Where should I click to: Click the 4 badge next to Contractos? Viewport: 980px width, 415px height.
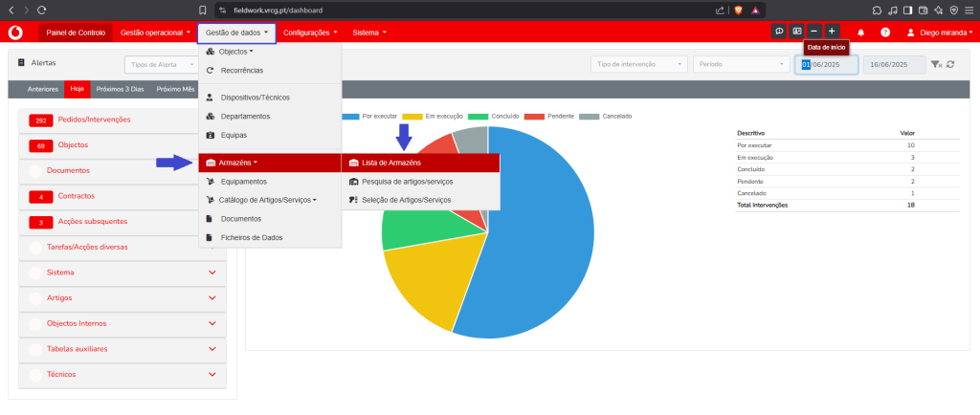pos(40,197)
